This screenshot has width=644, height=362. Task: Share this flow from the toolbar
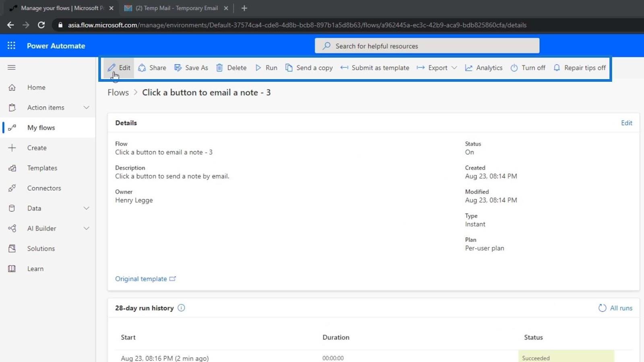[152, 68]
